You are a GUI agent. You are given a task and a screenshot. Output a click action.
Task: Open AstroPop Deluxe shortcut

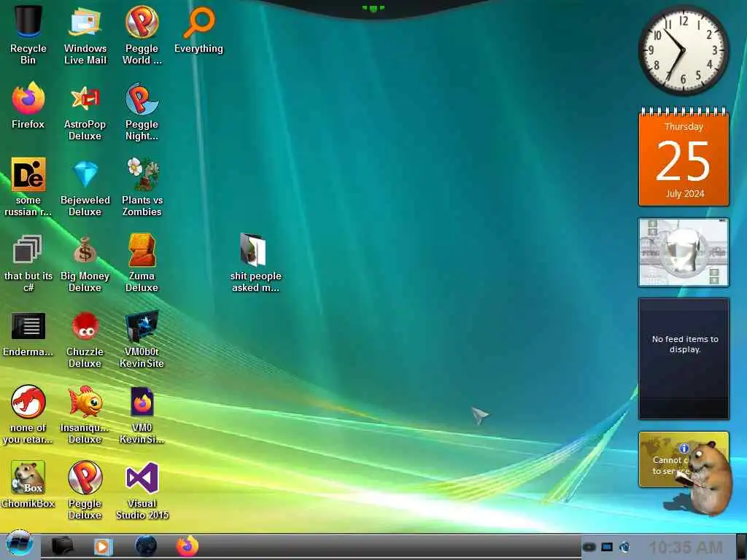pos(85,112)
